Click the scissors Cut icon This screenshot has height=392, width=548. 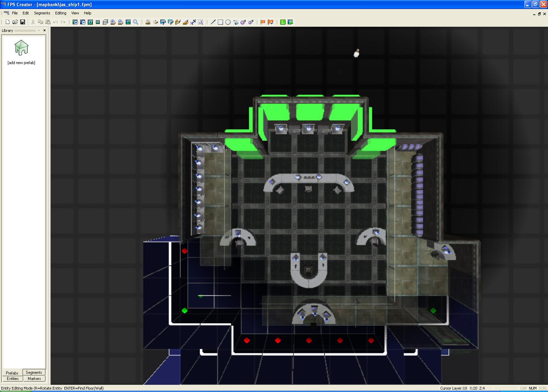[x=33, y=22]
